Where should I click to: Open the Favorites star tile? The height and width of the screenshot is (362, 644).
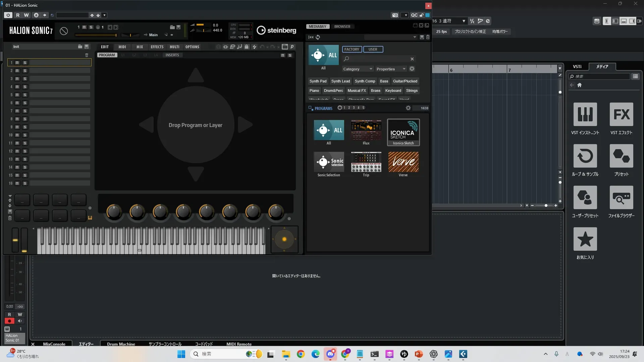coord(585,239)
